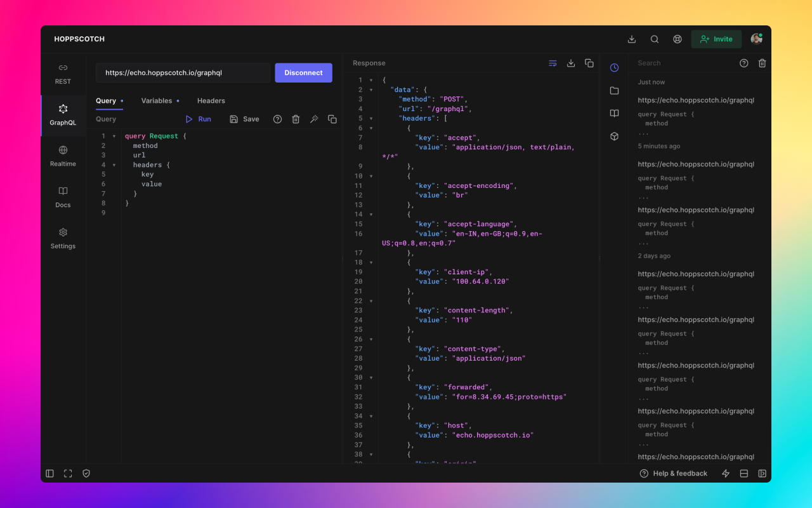The image size is (812, 508).
Task: Enter fullscreen mode from the footer
Action: tap(68, 474)
